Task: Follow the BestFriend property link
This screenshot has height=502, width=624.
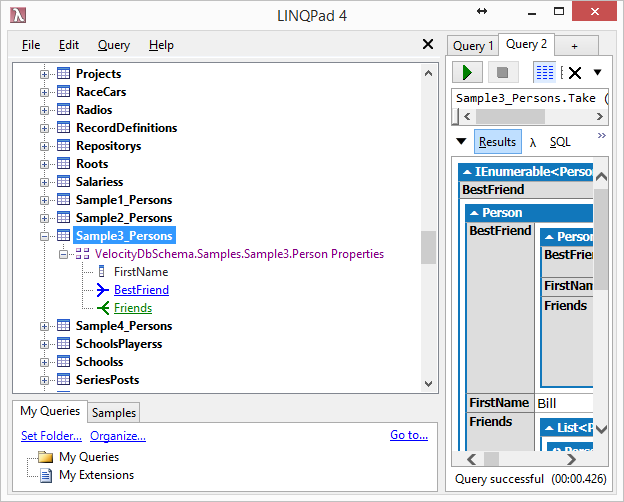Action: (141, 290)
